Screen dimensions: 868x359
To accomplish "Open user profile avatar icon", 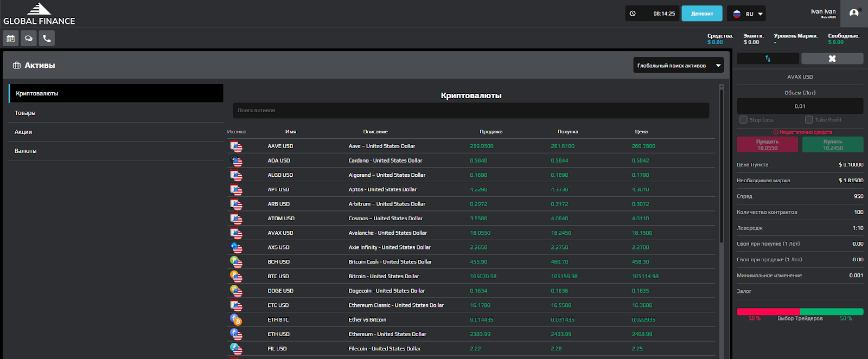I will pyautogui.click(x=854, y=13).
